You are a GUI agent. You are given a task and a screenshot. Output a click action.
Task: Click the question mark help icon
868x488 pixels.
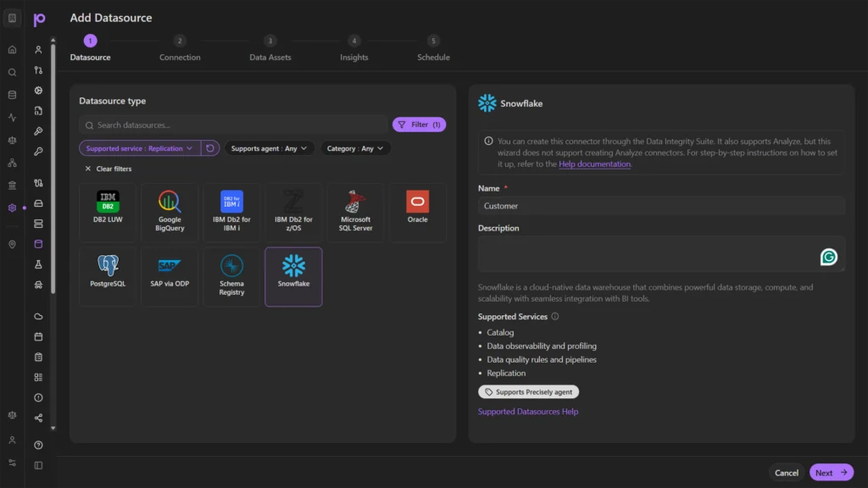point(38,445)
